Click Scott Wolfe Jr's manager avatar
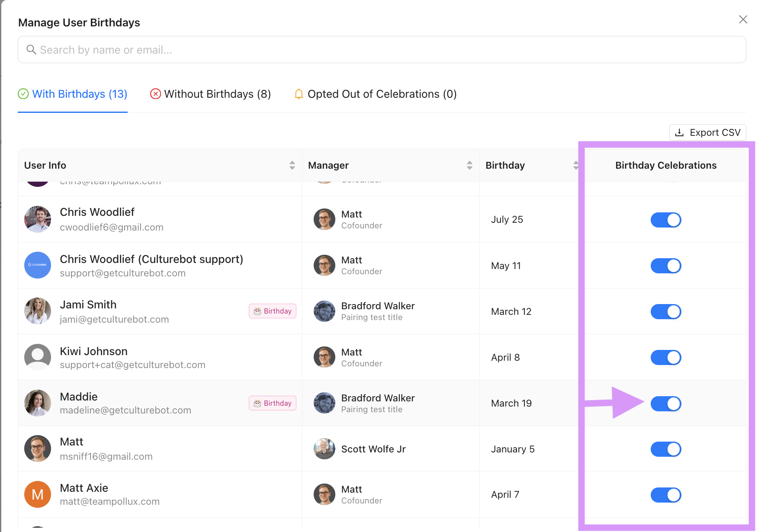Screen dimensions: 758x532 click(324, 449)
